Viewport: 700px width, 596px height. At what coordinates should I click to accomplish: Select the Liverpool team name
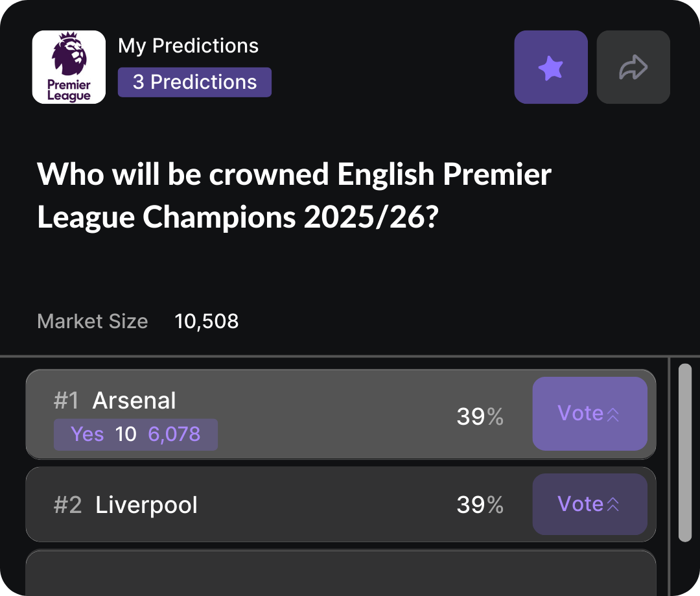click(x=146, y=505)
